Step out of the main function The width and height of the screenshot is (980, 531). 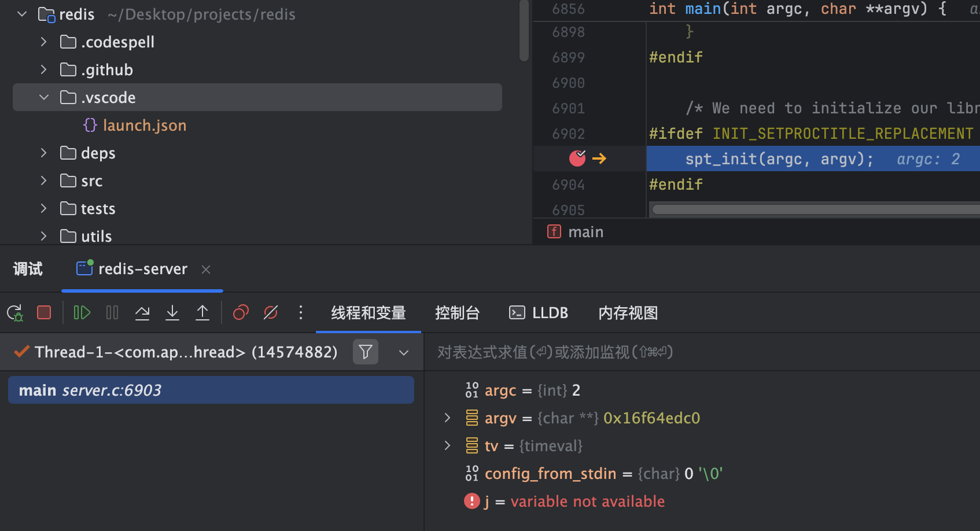[202, 312]
